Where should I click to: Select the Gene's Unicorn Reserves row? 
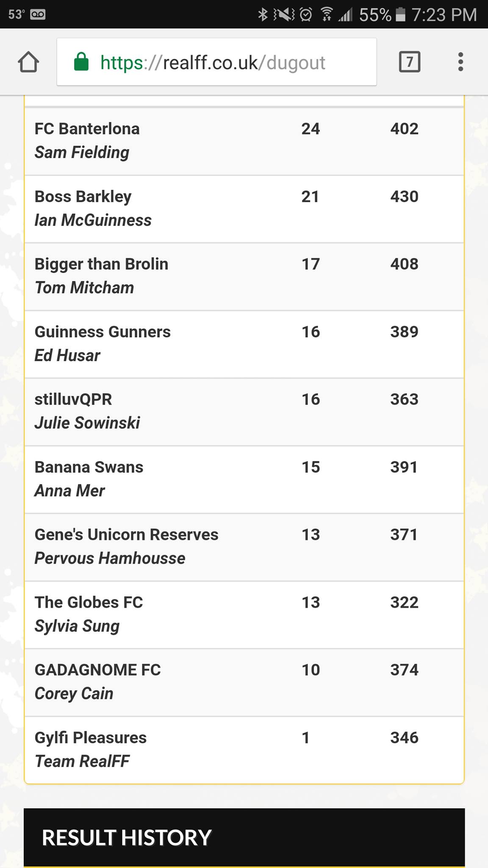point(244,547)
